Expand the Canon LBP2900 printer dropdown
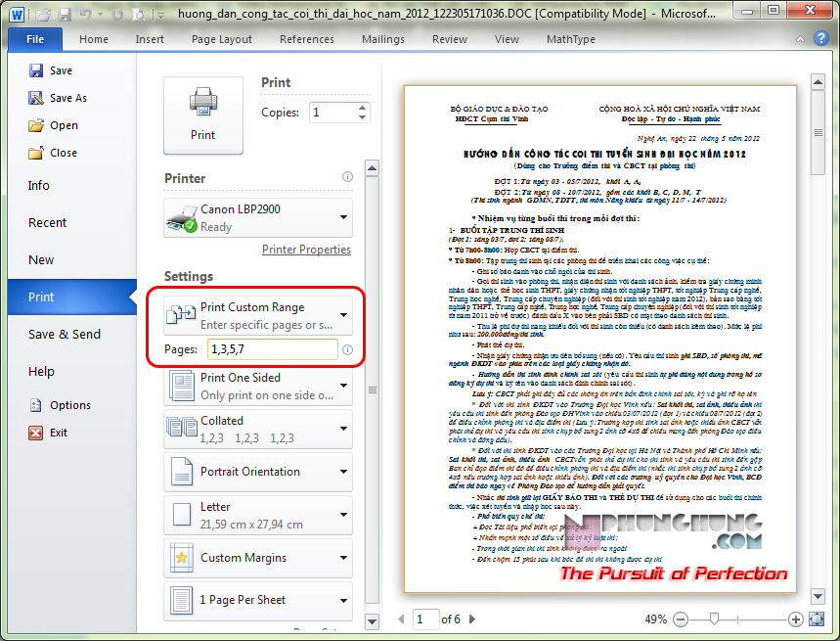 pyautogui.click(x=258, y=217)
